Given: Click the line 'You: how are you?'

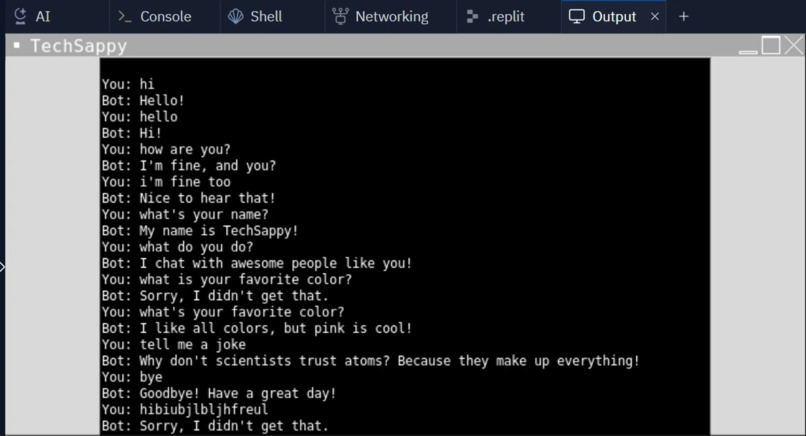Looking at the screenshot, I should point(166,150).
